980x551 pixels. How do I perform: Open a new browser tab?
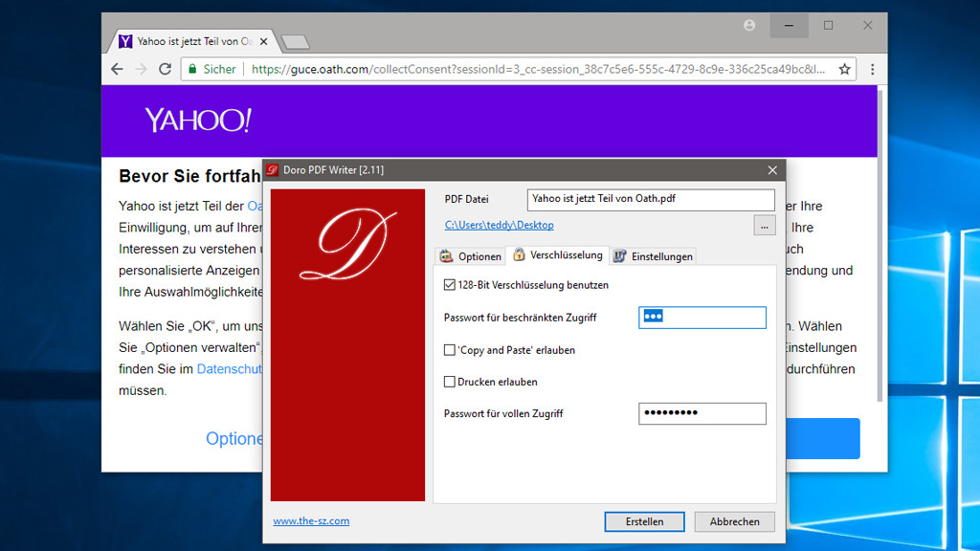(296, 41)
